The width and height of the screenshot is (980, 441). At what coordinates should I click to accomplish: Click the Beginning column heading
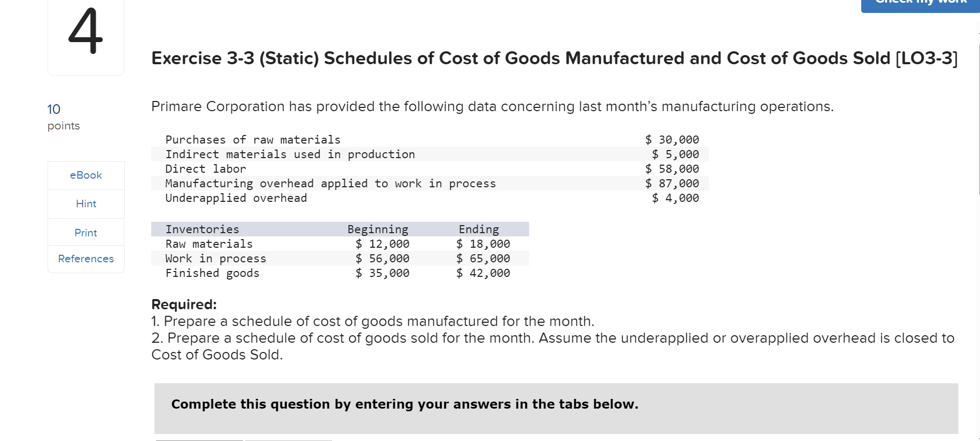(378, 229)
